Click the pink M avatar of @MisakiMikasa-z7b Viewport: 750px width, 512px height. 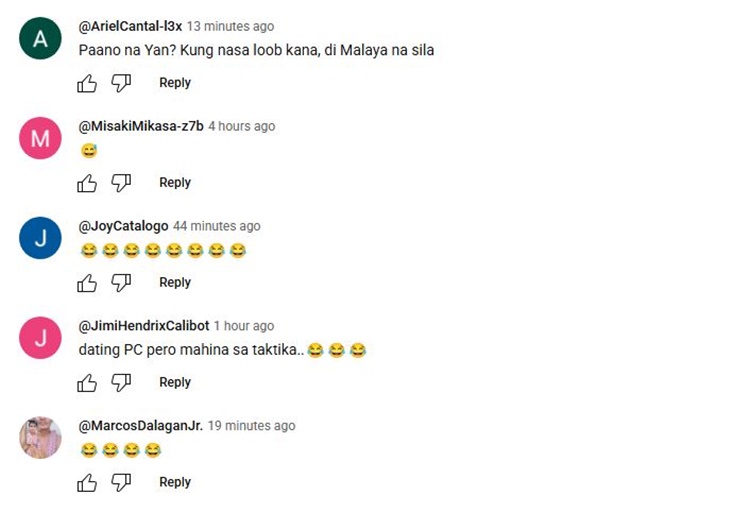pyautogui.click(x=40, y=138)
